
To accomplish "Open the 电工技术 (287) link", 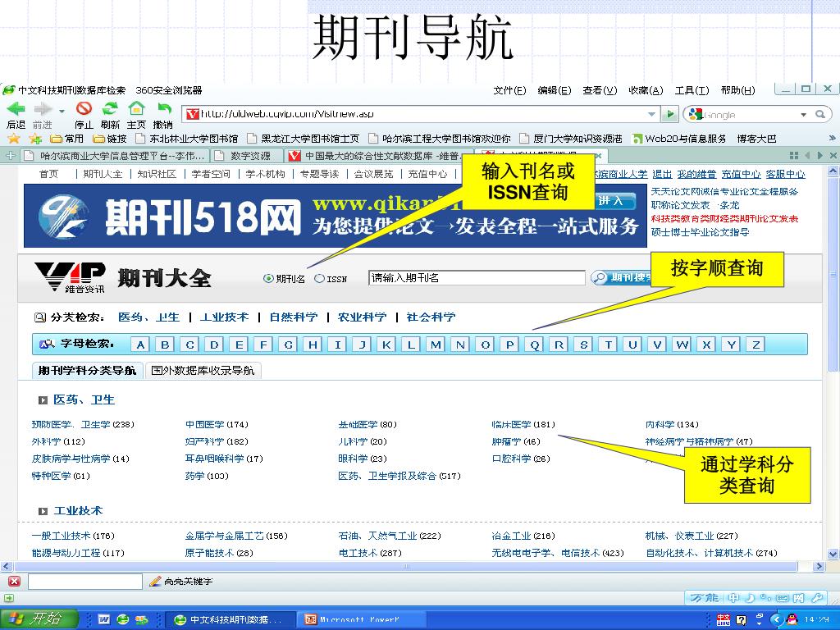I will point(370,553).
